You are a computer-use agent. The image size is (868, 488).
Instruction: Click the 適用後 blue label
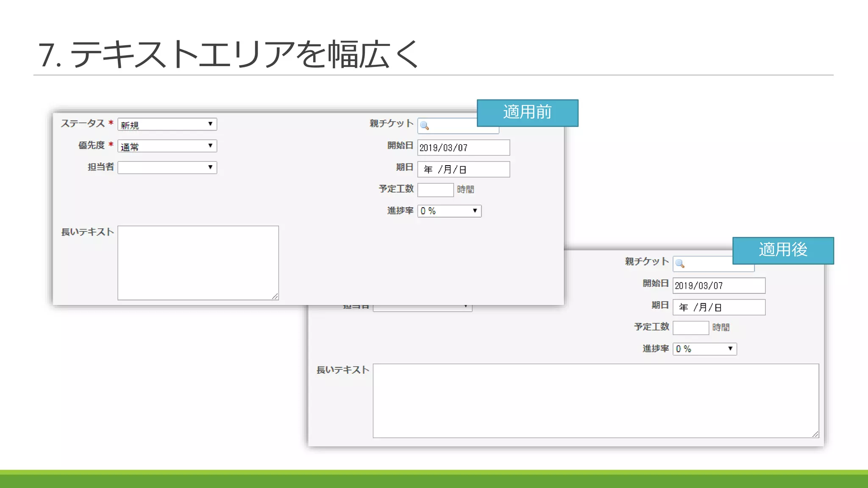pyautogui.click(x=783, y=250)
